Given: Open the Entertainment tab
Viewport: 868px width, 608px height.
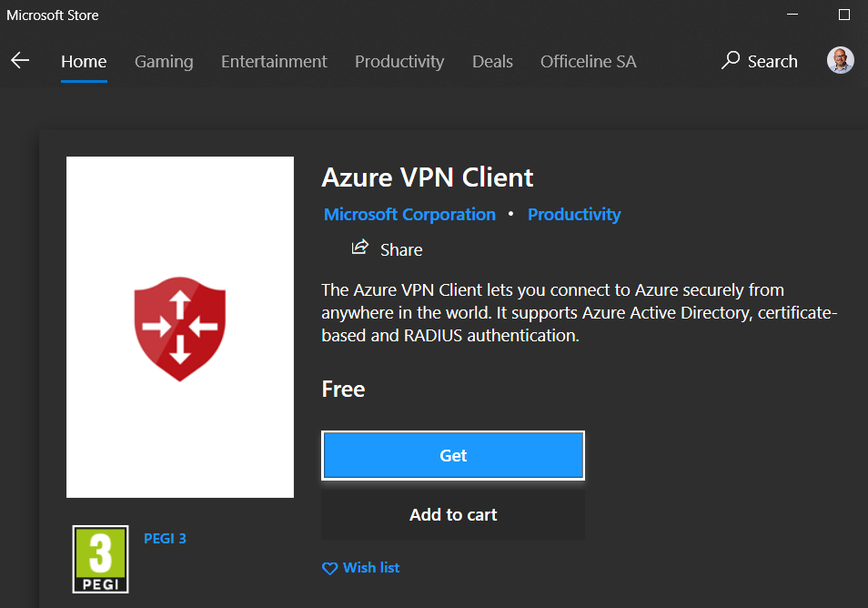Looking at the screenshot, I should [274, 62].
